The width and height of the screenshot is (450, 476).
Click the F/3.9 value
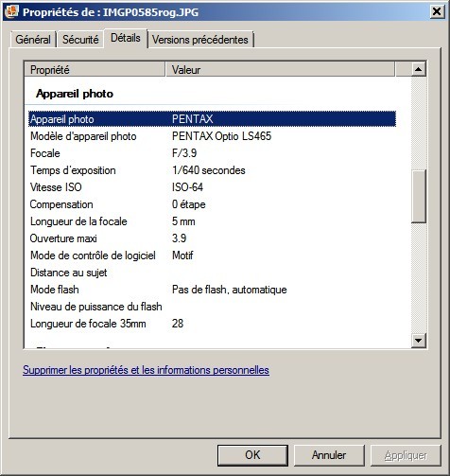184,153
